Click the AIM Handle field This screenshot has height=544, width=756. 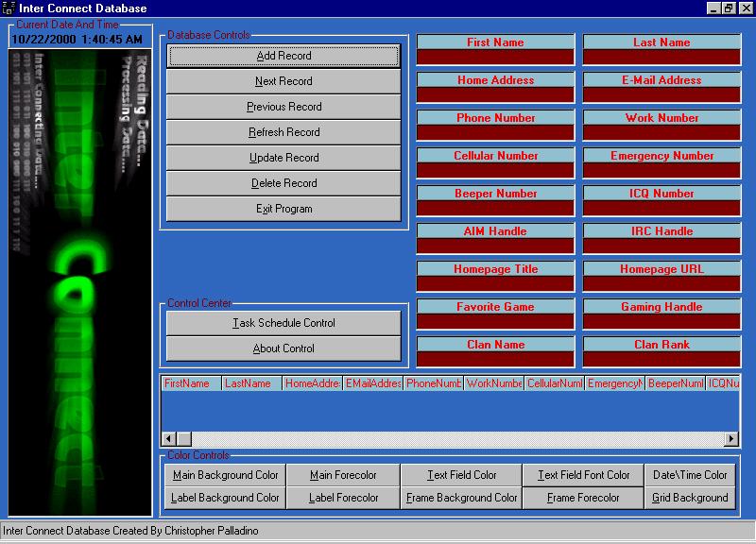(495, 246)
